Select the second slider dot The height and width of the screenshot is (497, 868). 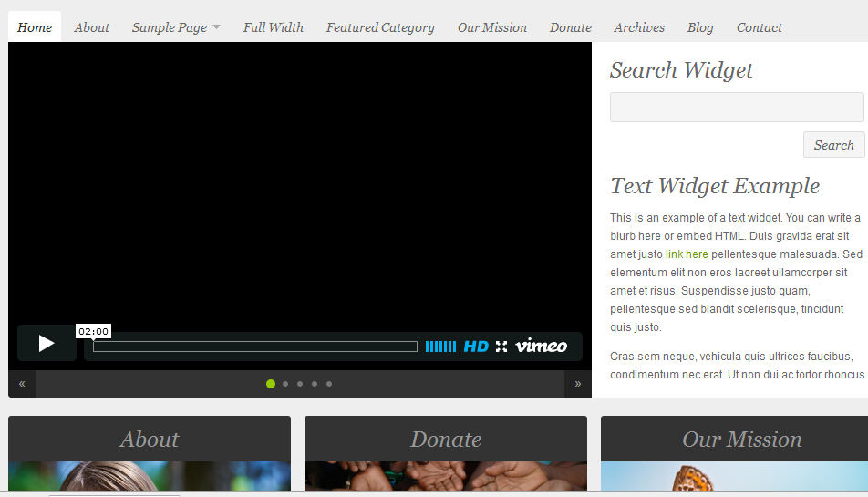pos(285,384)
